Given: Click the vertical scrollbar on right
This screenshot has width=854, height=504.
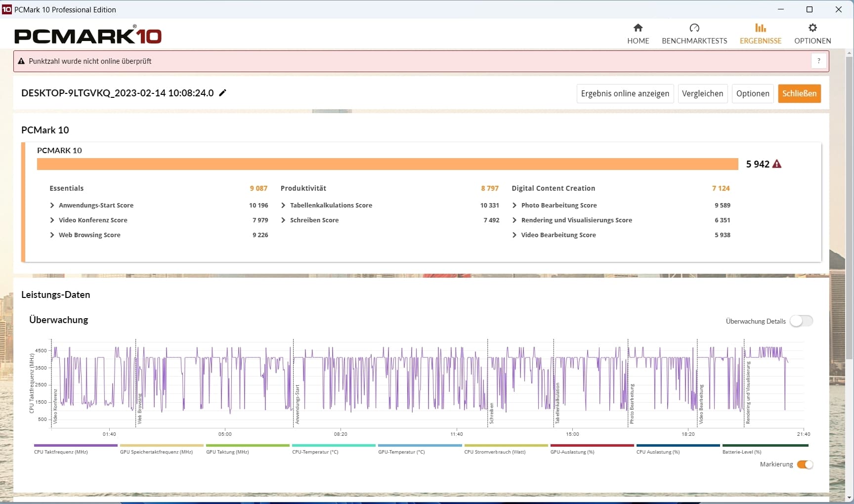Looking at the screenshot, I should click(850, 208).
